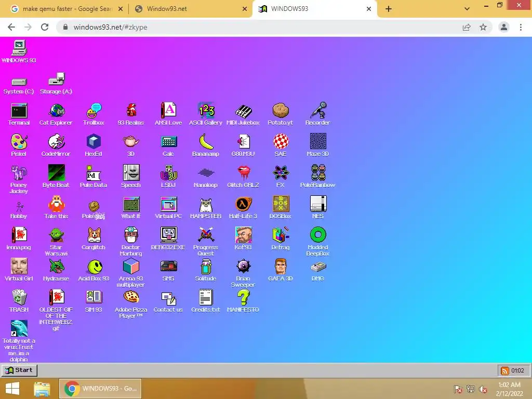Open Puke Data icon

[x=94, y=177]
